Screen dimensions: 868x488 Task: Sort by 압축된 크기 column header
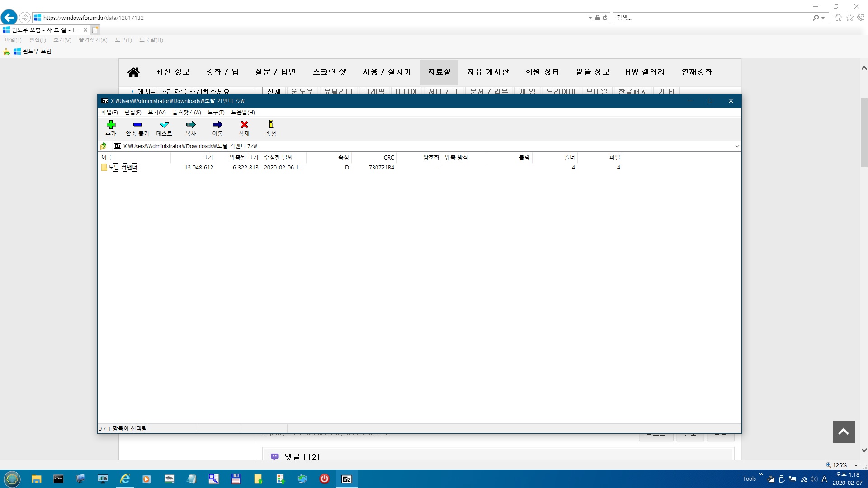(x=238, y=157)
